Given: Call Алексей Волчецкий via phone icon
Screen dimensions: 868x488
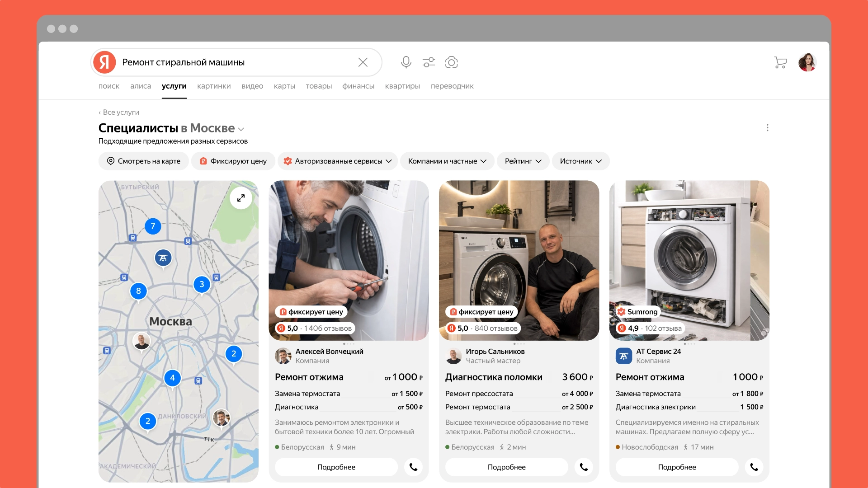Looking at the screenshot, I should tap(413, 467).
